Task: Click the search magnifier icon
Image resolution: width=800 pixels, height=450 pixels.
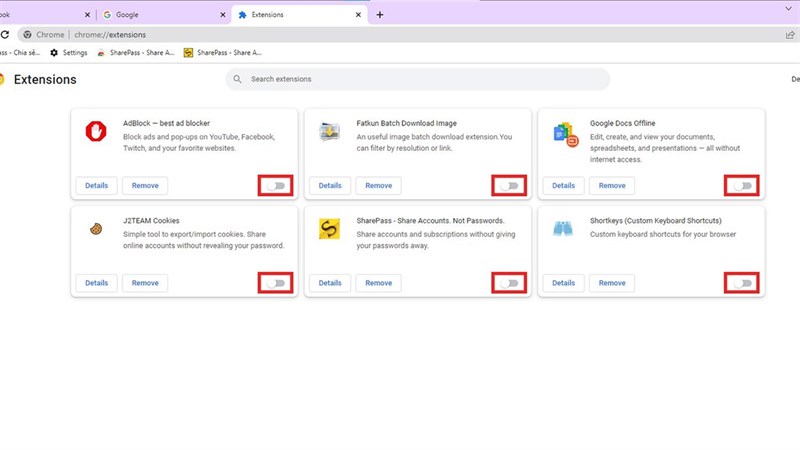Action: pos(237,79)
